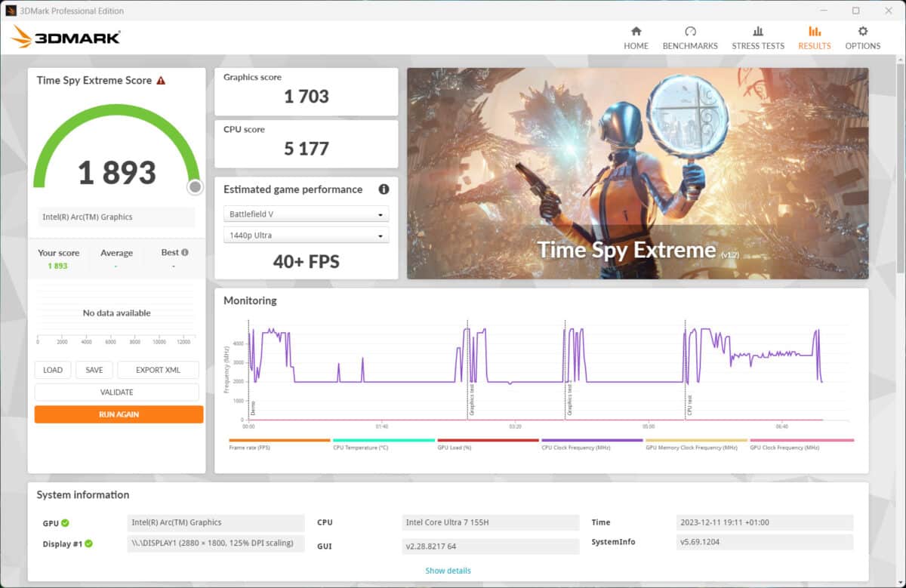Click the System information heading
Image resolution: width=906 pixels, height=588 pixels.
[x=83, y=495]
